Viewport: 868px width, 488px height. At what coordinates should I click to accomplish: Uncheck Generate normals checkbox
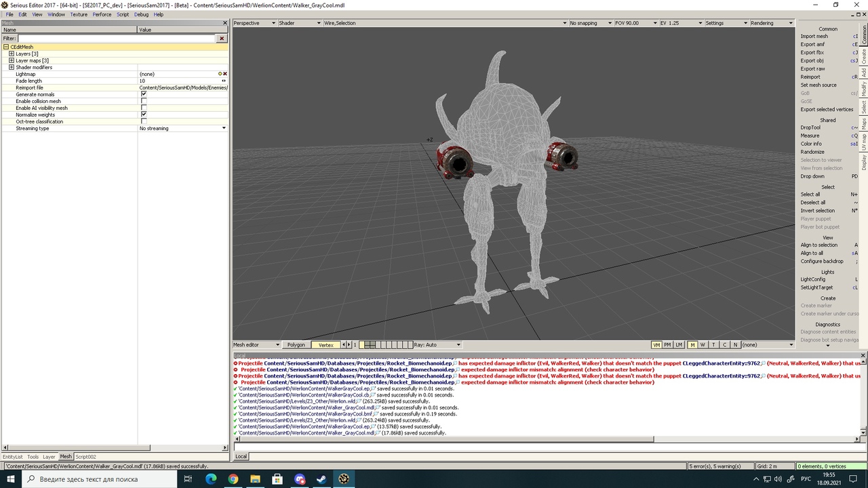point(144,94)
